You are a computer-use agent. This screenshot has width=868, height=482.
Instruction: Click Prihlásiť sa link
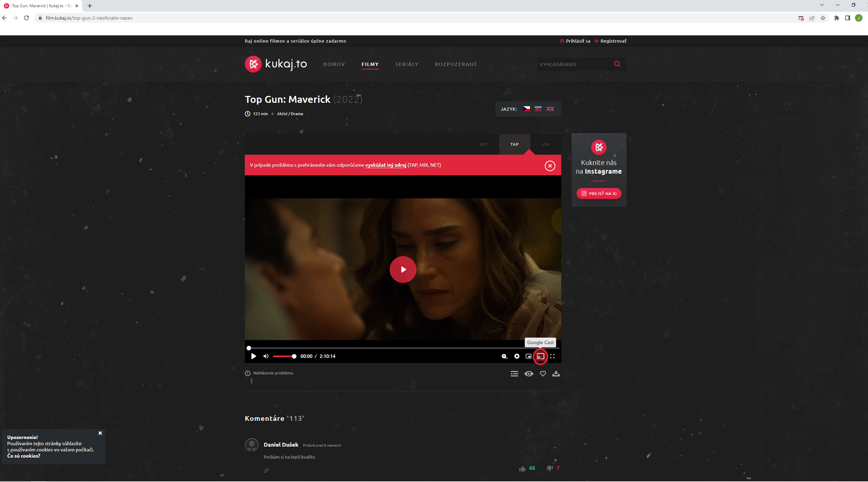pos(575,41)
